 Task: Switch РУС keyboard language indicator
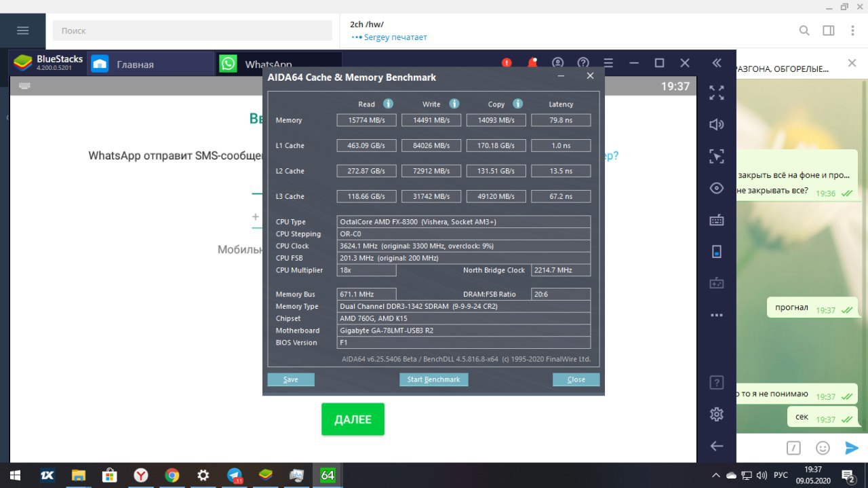pos(781,475)
